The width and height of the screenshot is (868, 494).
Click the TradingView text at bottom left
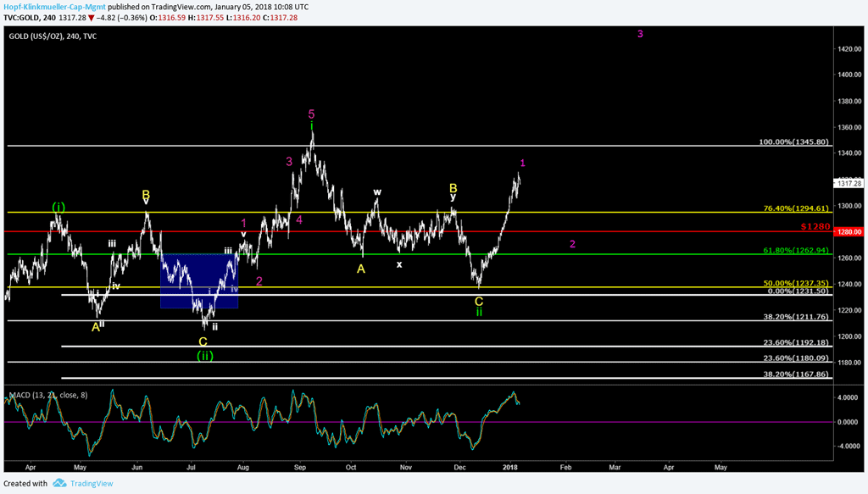click(94, 483)
